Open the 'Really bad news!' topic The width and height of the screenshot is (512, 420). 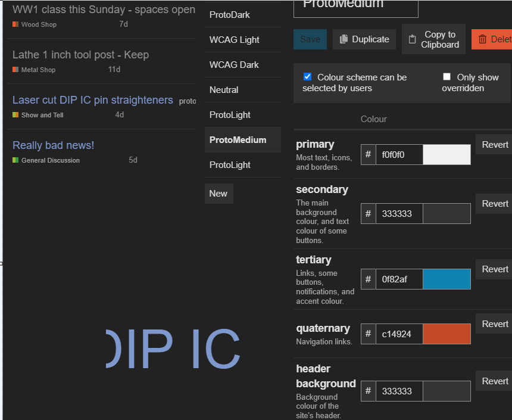pyautogui.click(x=53, y=145)
